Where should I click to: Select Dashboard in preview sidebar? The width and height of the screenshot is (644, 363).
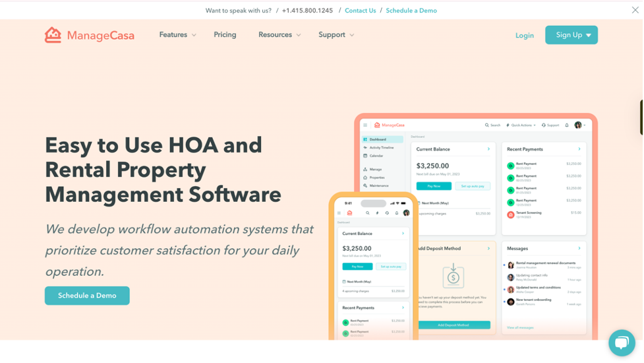point(382,139)
